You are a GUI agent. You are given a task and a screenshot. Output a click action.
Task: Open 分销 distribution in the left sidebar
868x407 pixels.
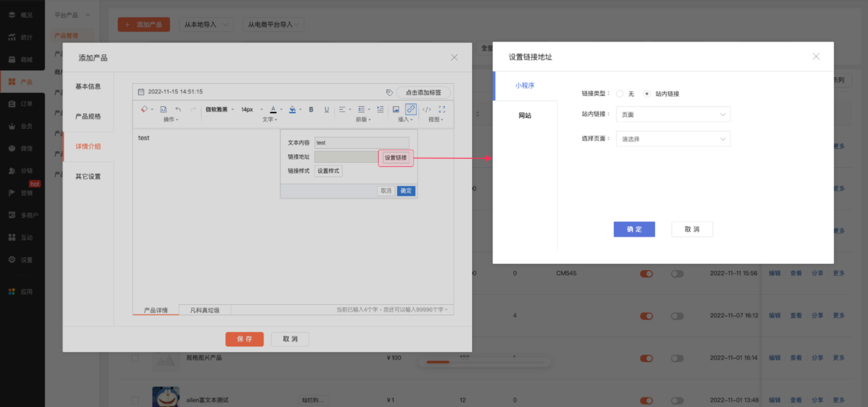pos(22,171)
